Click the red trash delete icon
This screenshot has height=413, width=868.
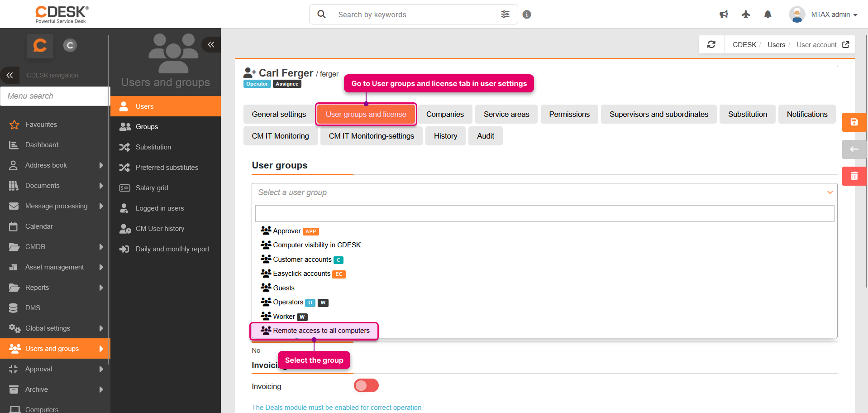click(x=854, y=176)
